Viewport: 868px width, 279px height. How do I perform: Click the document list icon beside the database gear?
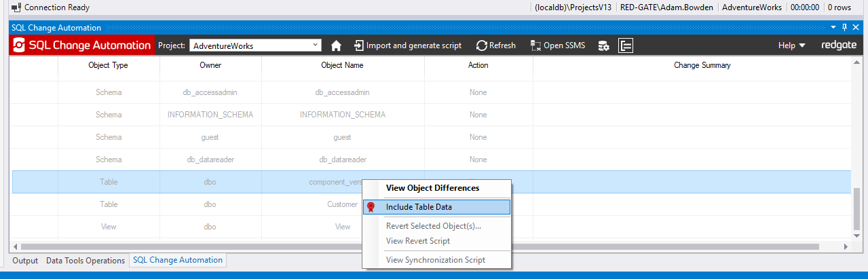(x=625, y=45)
